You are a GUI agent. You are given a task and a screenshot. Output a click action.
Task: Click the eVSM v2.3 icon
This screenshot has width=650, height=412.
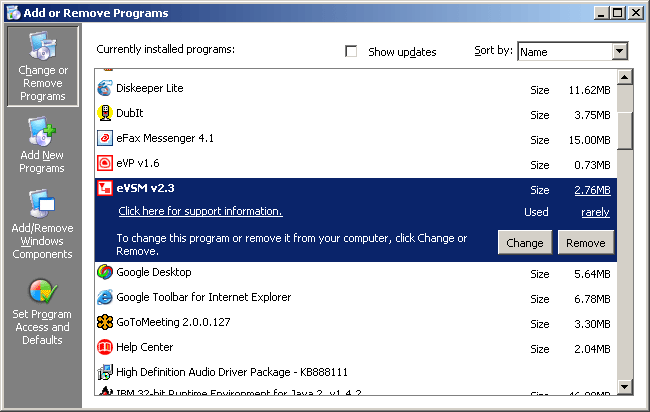(105, 188)
